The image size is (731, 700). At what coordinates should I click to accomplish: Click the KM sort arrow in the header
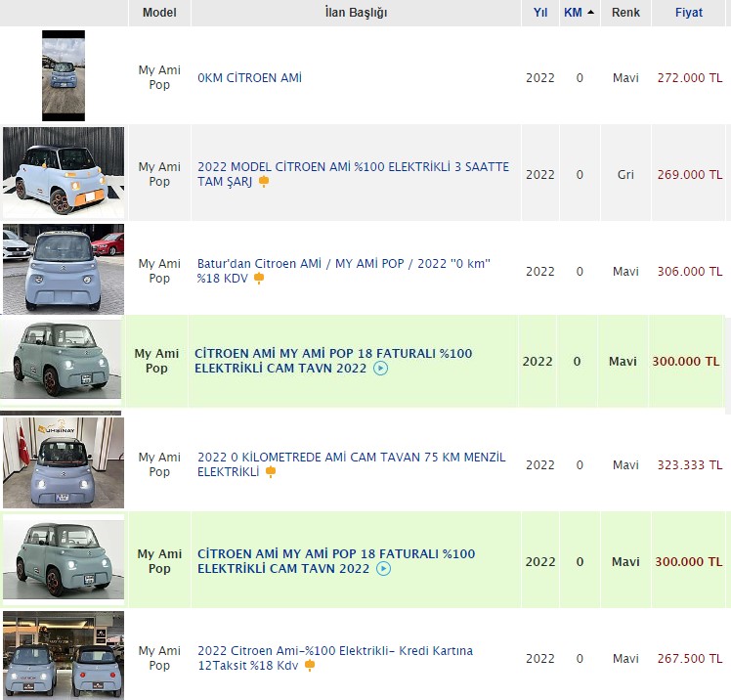point(590,13)
